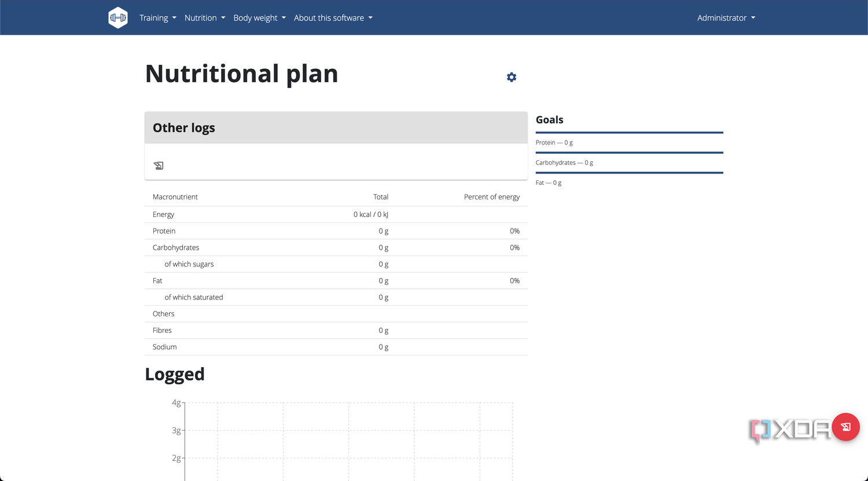Click the Other logs card header
Image resolution: width=868 pixels, height=481 pixels.
[336, 128]
